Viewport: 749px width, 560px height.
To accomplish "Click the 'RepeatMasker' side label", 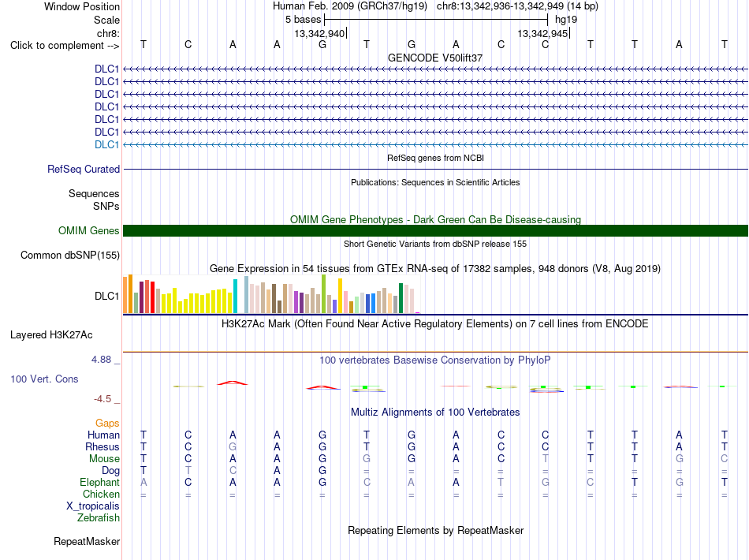I will pos(87,541).
